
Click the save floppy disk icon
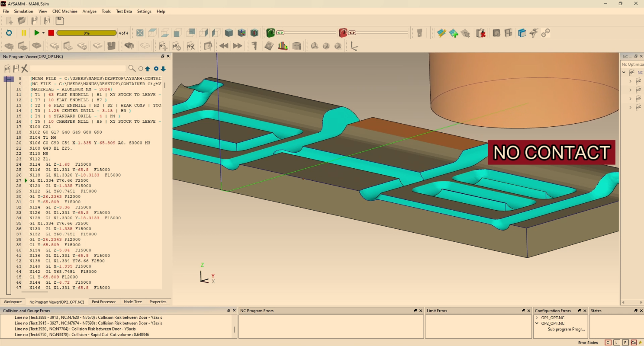tap(60, 21)
